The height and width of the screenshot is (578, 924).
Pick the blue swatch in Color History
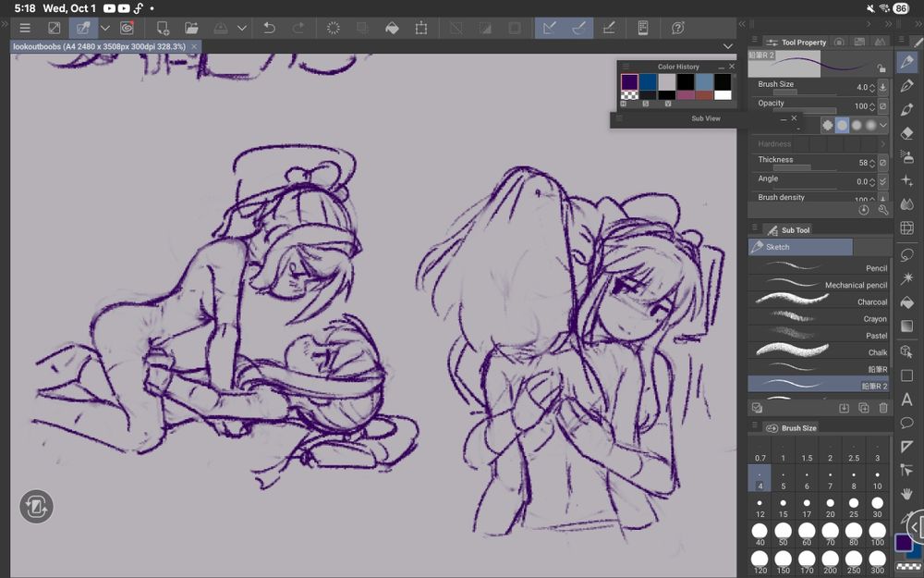tap(648, 81)
